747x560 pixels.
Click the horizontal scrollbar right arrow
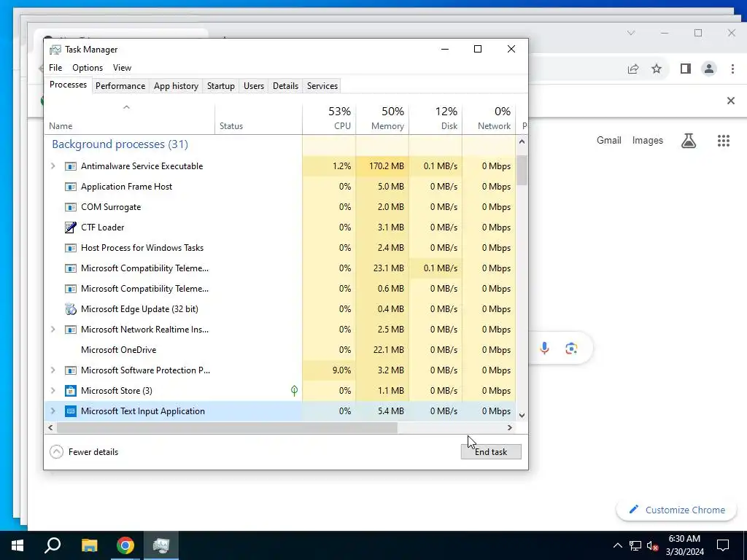click(510, 427)
